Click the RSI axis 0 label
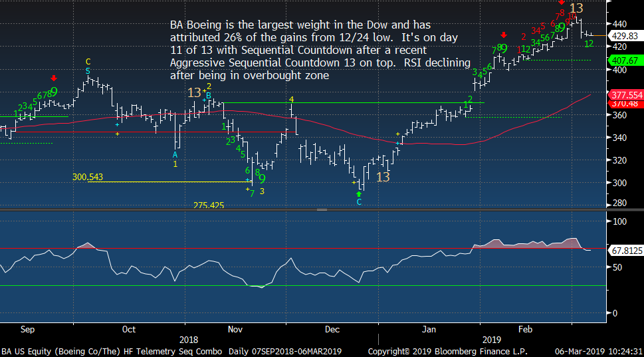Viewport: 644px width, 357px height. click(x=615, y=313)
